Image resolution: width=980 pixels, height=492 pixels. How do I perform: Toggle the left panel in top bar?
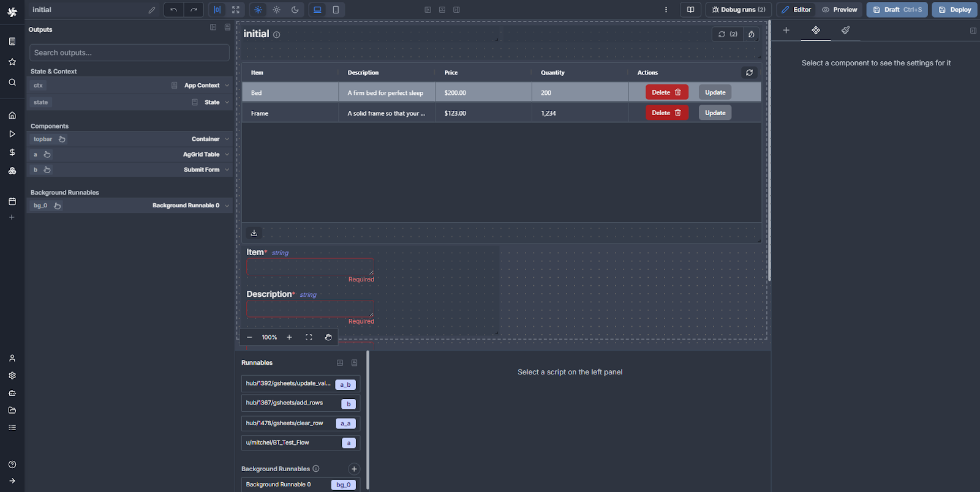click(x=428, y=10)
